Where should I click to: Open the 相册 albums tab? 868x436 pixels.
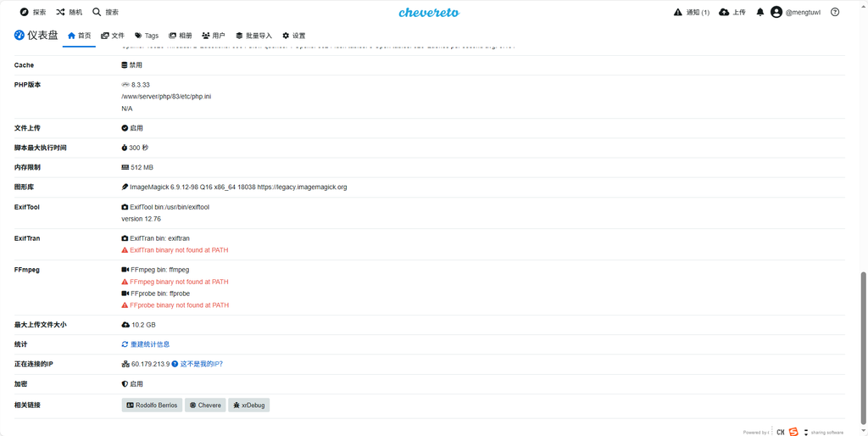click(181, 36)
